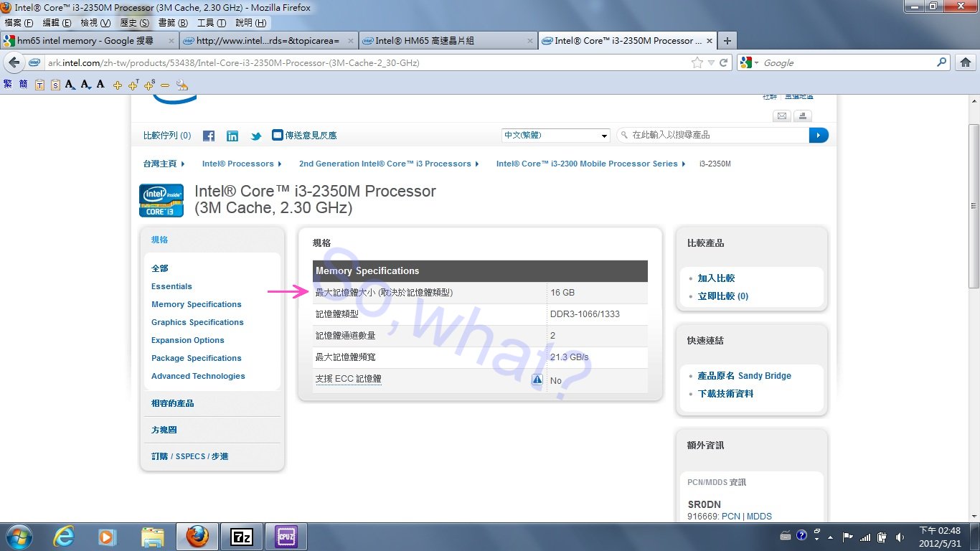Select Advanced Technologies in the sidebar
The image size is (980, 551).
click(198, 376)
